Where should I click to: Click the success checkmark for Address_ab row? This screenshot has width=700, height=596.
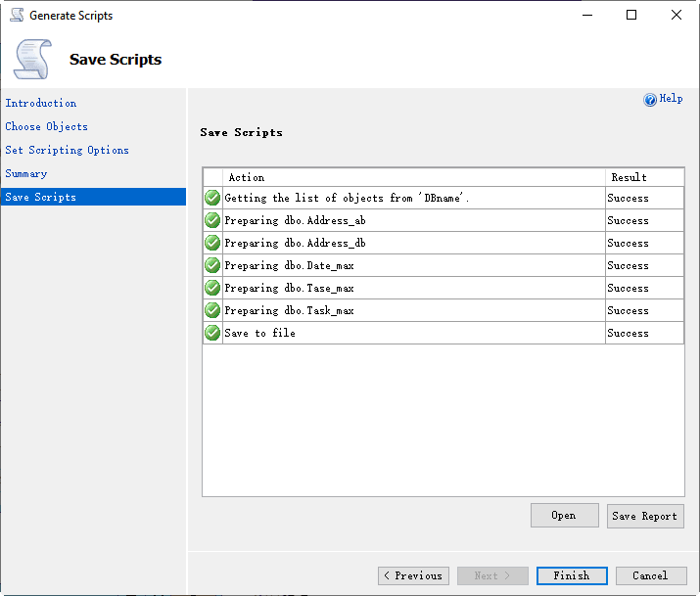tap(212, 220)
